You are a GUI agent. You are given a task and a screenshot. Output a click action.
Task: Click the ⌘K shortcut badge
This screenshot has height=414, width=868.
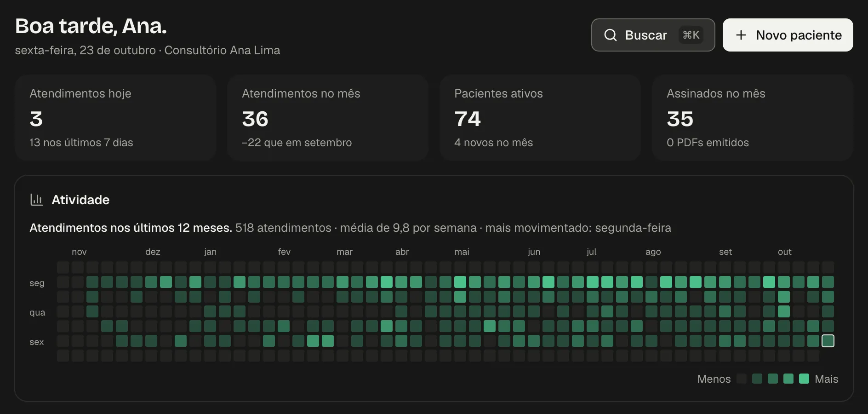(x=691, y=35)
